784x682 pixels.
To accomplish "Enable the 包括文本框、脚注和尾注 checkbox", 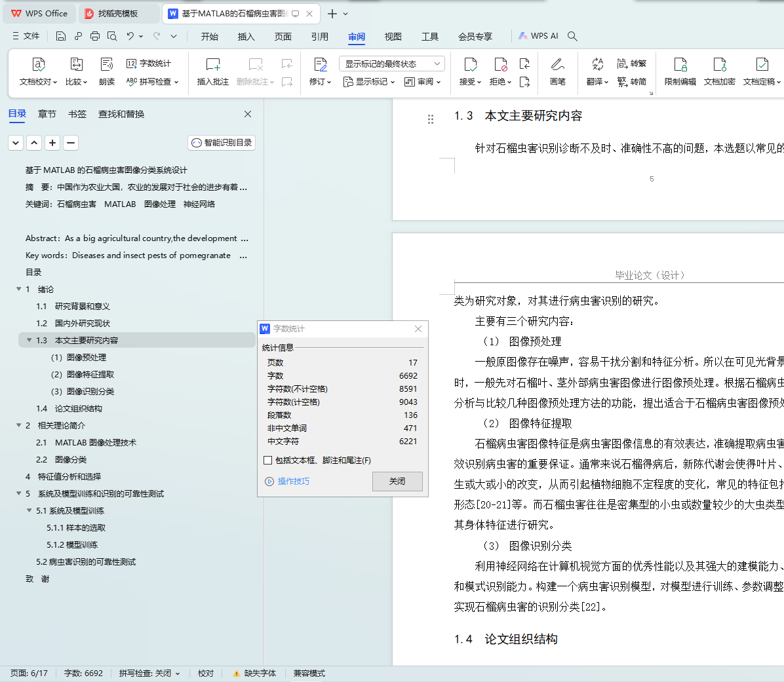I will click(267, 459).
